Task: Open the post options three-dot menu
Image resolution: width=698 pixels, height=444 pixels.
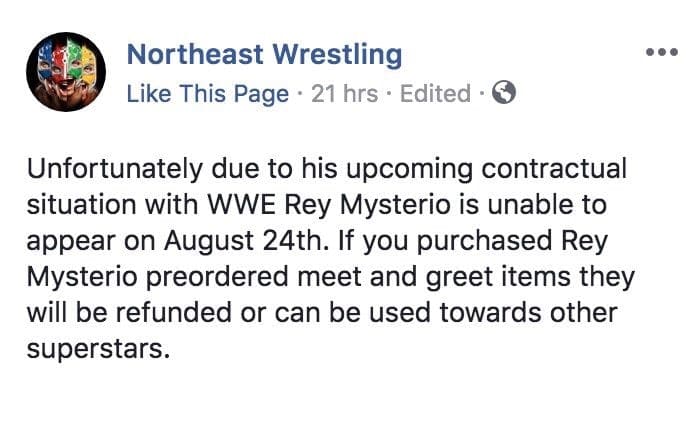Action: 662,54
